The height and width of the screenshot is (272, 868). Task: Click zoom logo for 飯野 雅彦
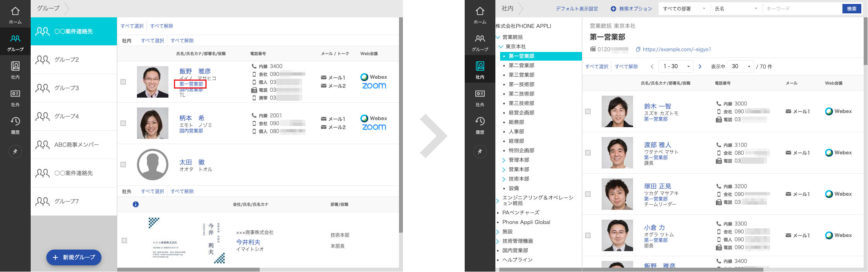374,86
